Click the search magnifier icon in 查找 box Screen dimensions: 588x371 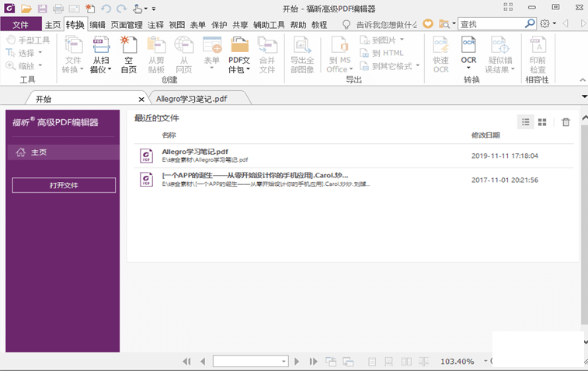[x=530, y=23]
